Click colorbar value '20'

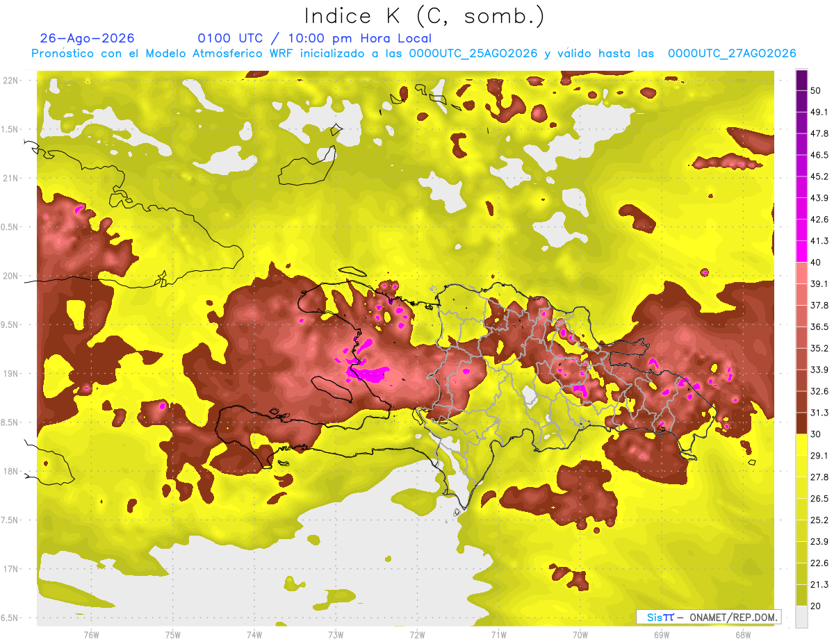pyautogui.click(x=817, y=606)
